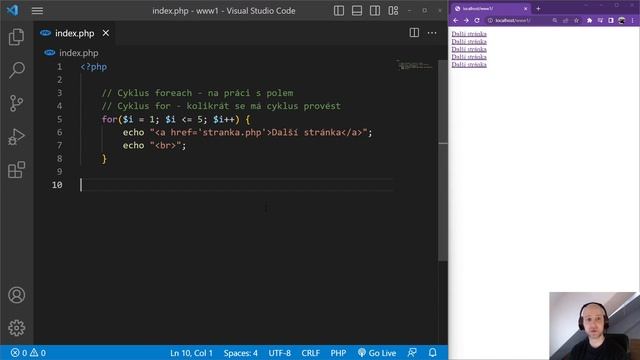This screenshot has height=360, width=640.
Task: Click the closing brace on line 8
Action: pyautogui.click(x=104, y=159)
